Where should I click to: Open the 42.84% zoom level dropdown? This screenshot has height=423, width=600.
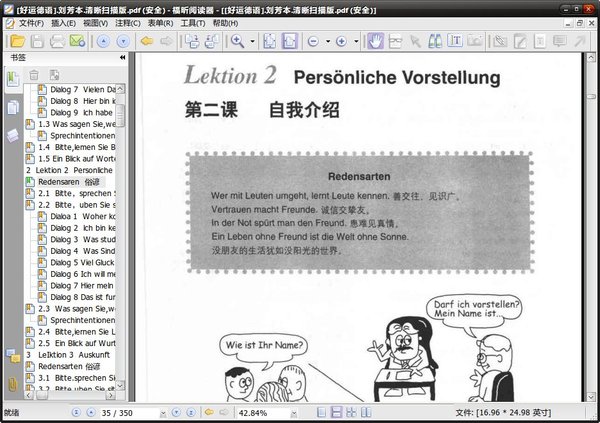click(x=294, y=413)
